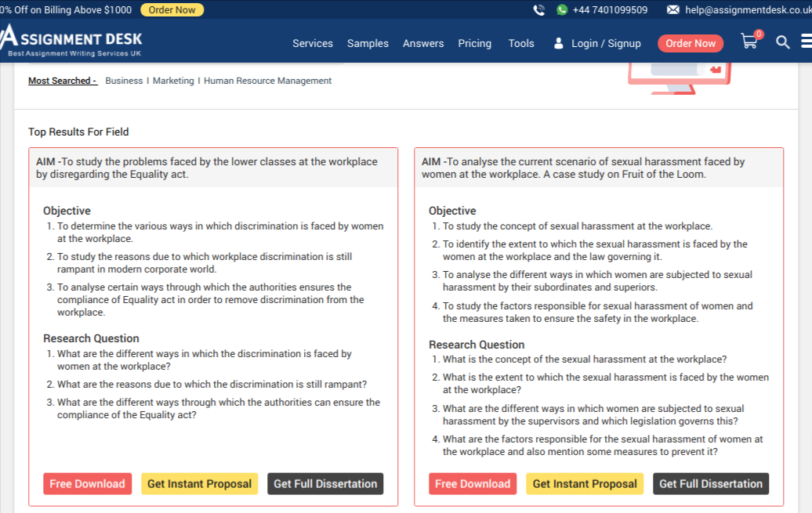Click AIM text about Fruit of the Loom

[x=583, y=168]
